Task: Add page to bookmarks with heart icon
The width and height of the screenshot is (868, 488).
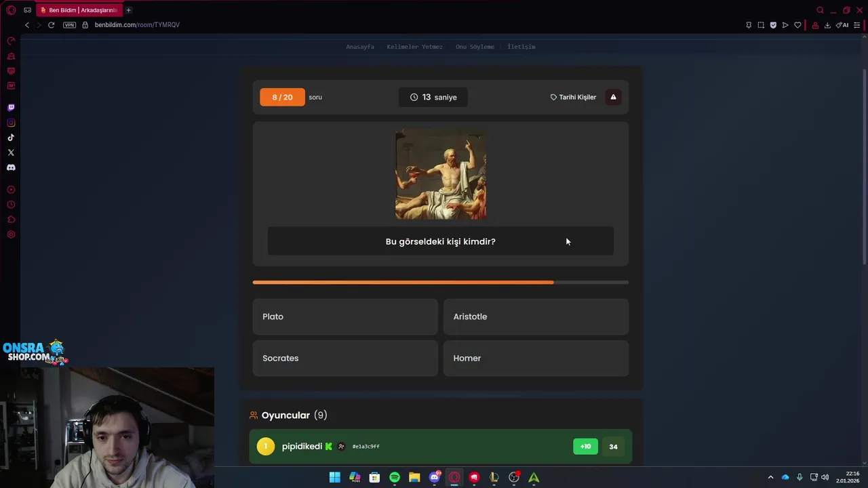Action: click(x=797, y=25)
